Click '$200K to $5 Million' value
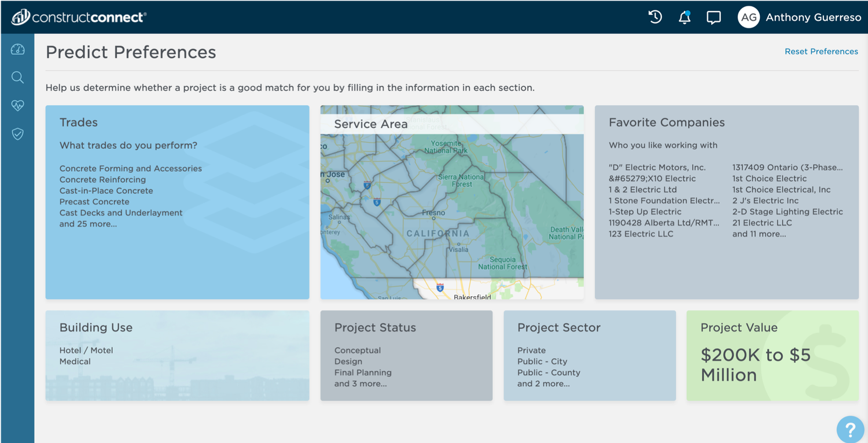Screen dimensions: 868x443 756,365
